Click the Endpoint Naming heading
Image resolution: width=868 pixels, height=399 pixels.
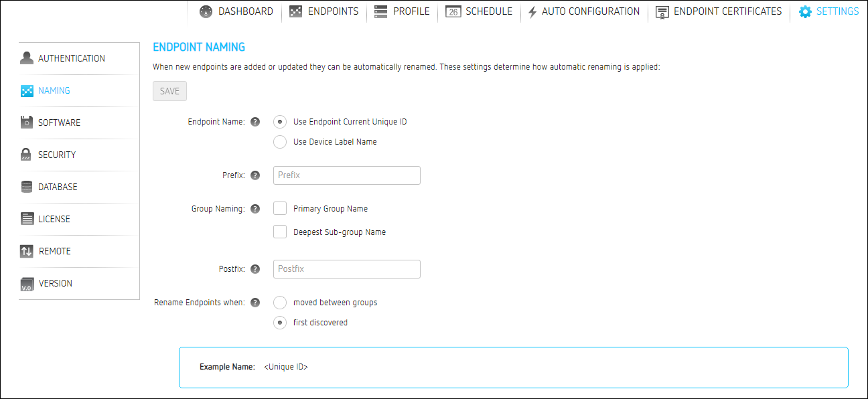click(199, 47)
